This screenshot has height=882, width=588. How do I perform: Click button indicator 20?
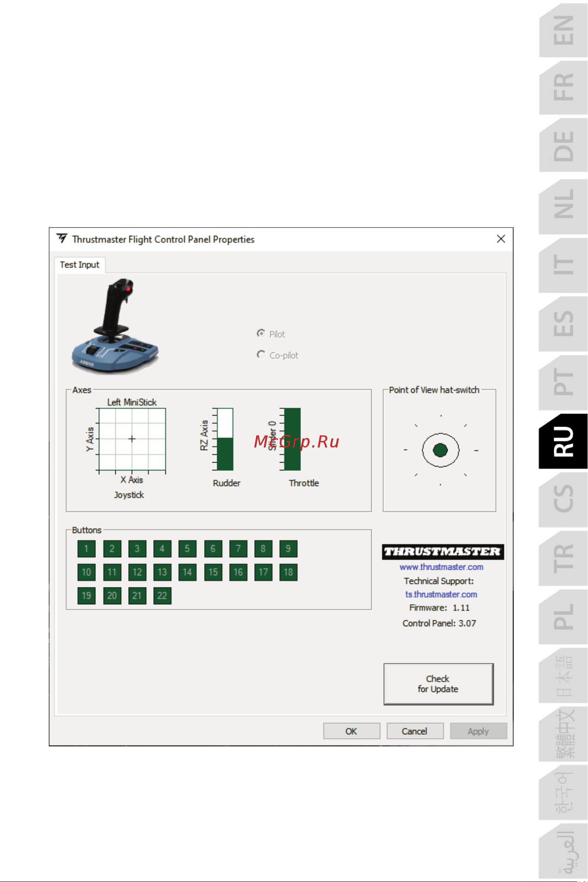112,596
